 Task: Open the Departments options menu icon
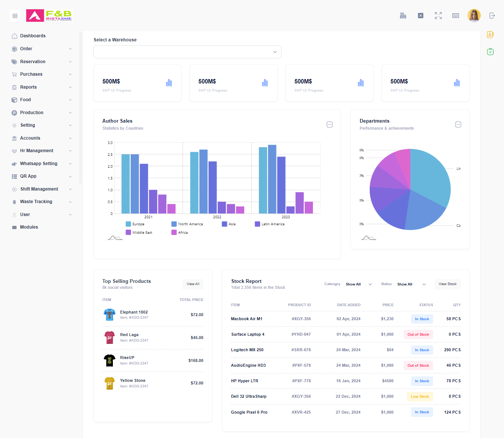pyautogui.click(x=458, y=124)
